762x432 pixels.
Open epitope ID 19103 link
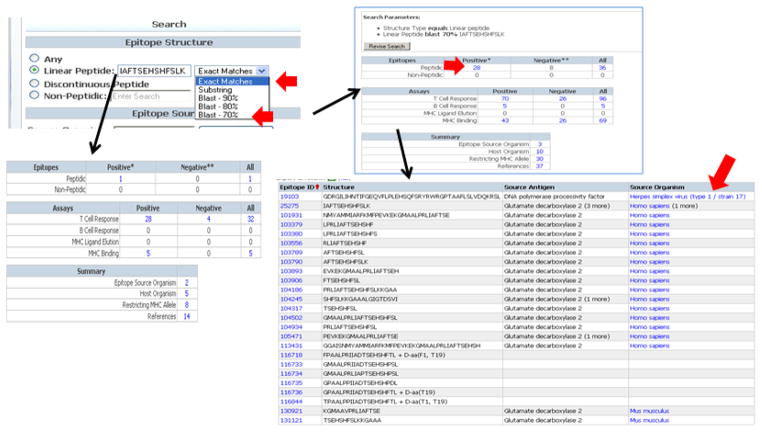point(291,197)
